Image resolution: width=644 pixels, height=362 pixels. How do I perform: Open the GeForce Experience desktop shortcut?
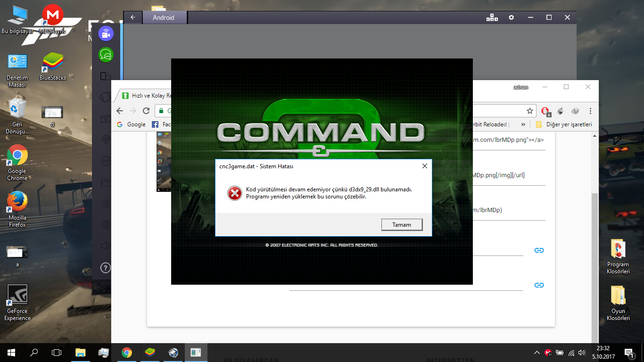pos(17,303)
